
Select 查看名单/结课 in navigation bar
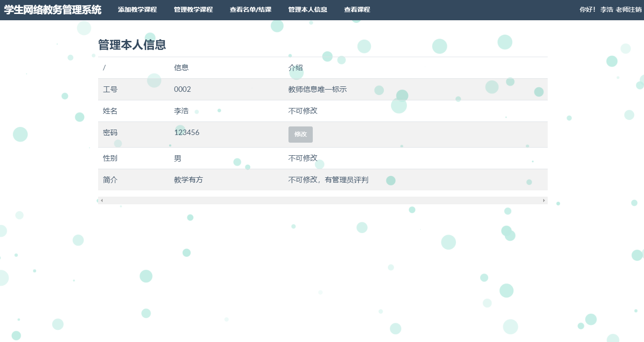250,9
